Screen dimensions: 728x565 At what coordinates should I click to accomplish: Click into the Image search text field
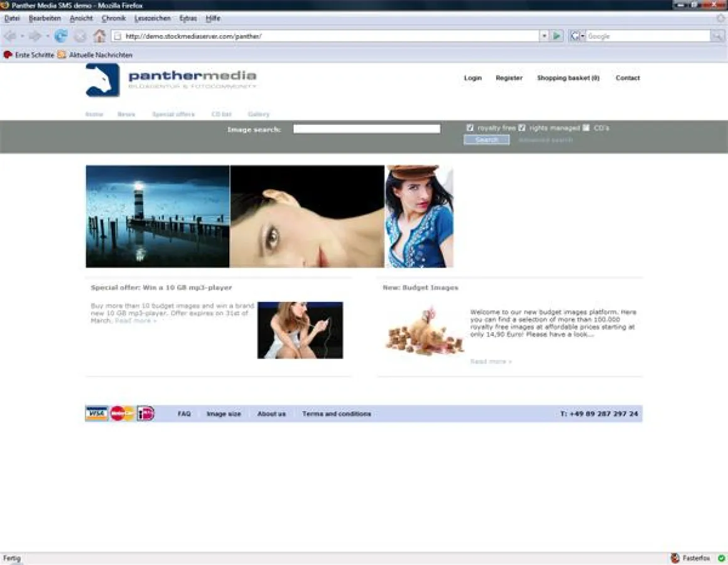pos(366,129)
